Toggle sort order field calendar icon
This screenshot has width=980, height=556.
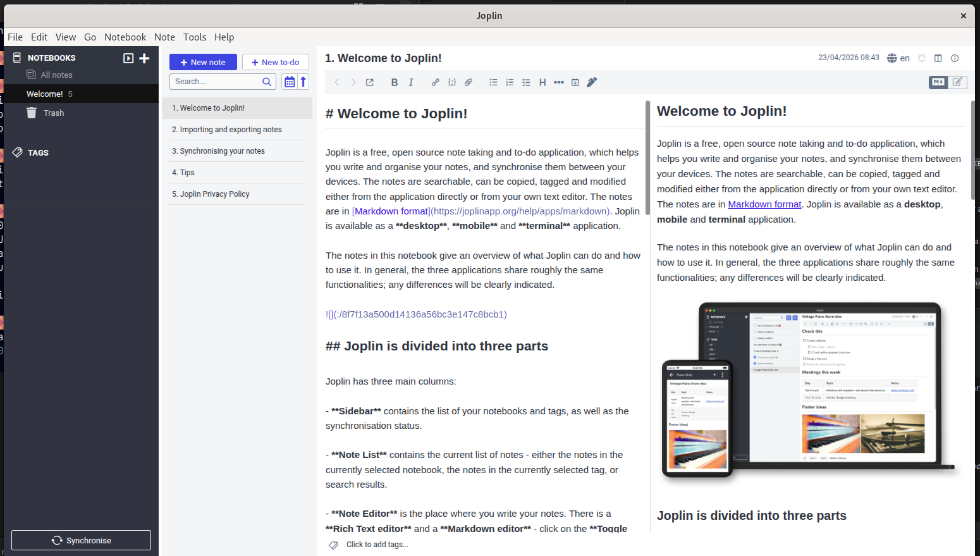click(x=289, y=82)
